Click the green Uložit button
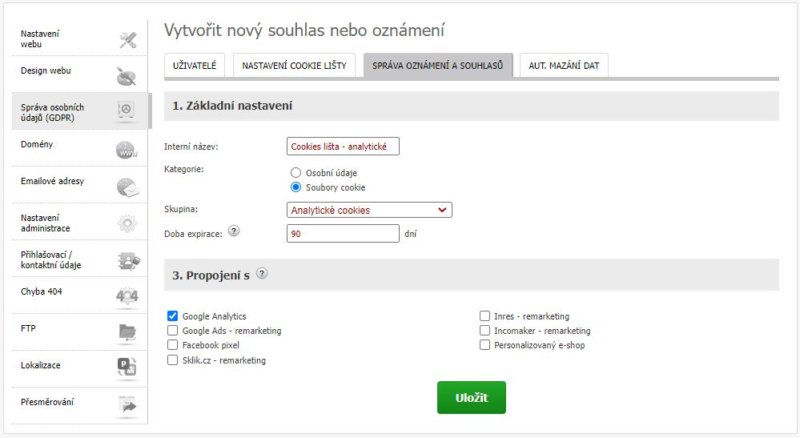The image size is (800, 438). [471, 397]
